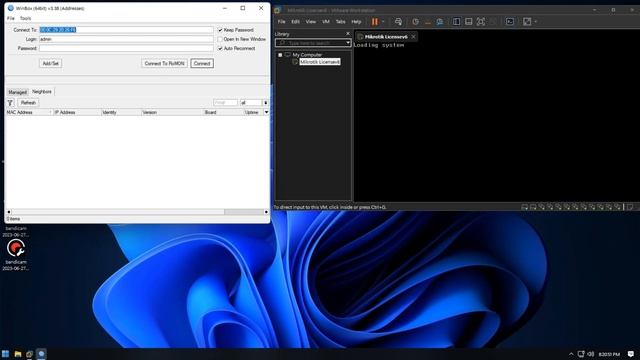Click the WinBox taskbar icon
The image size is (640, 360).
(41, 354)
